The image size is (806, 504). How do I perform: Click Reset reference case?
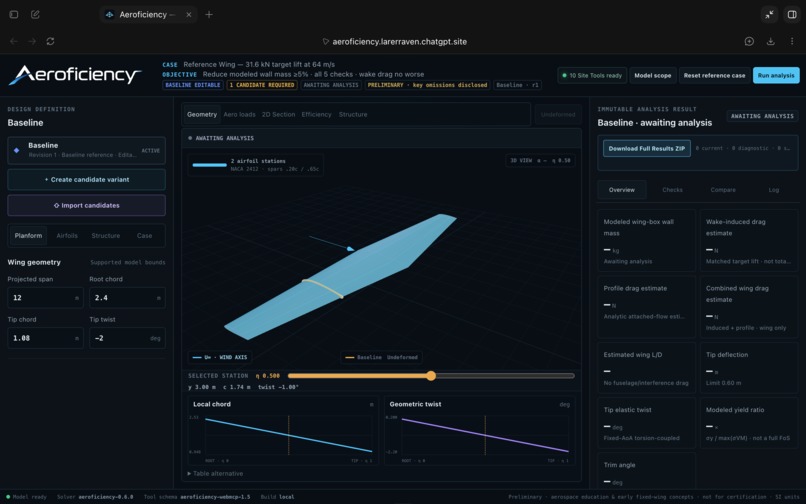point(714,75)
